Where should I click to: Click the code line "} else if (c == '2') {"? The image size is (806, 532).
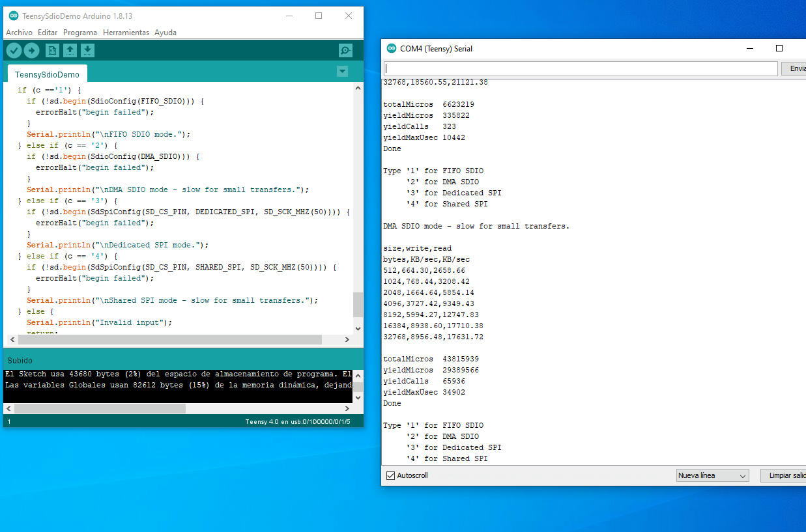tap(68, 145)
